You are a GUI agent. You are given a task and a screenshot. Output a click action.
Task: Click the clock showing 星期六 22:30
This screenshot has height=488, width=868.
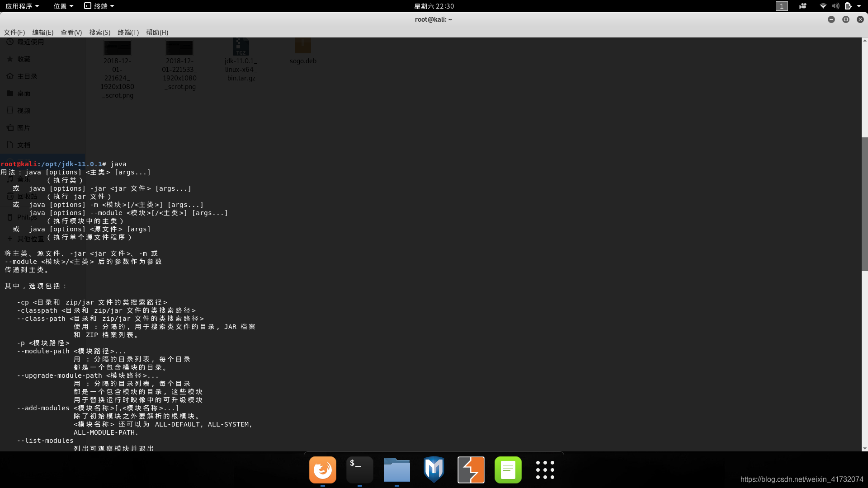[434, 6]
